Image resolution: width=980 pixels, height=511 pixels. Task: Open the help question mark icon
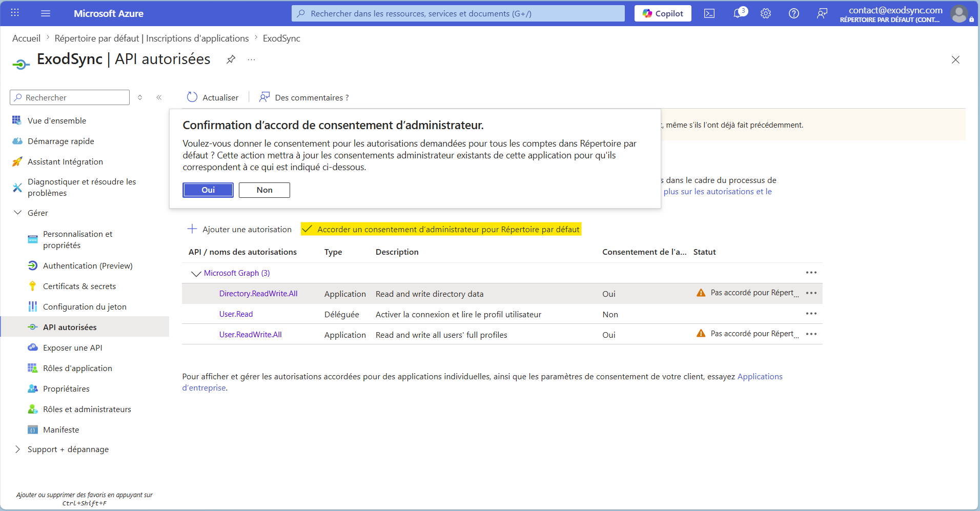[x=794, y=13]
